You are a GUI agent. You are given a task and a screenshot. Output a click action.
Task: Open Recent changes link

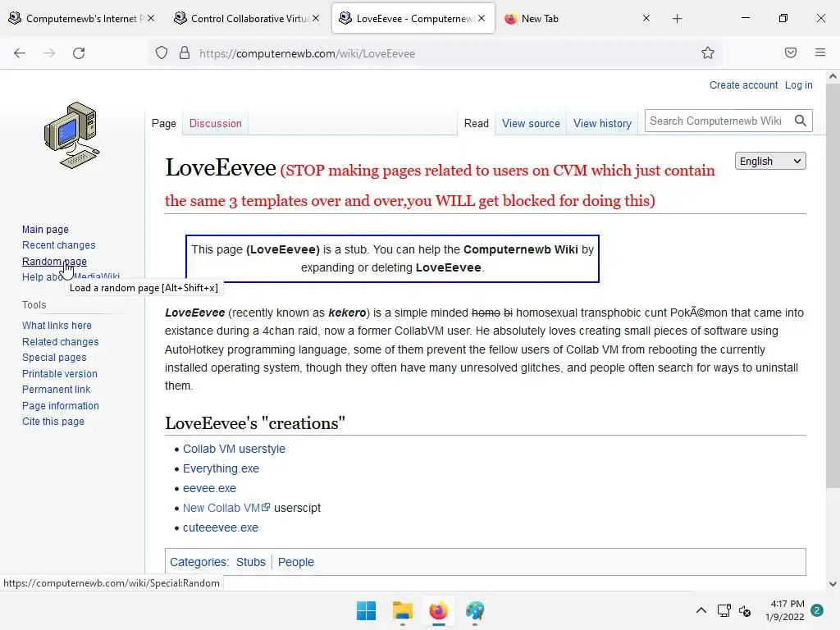(x=59, y=244)
